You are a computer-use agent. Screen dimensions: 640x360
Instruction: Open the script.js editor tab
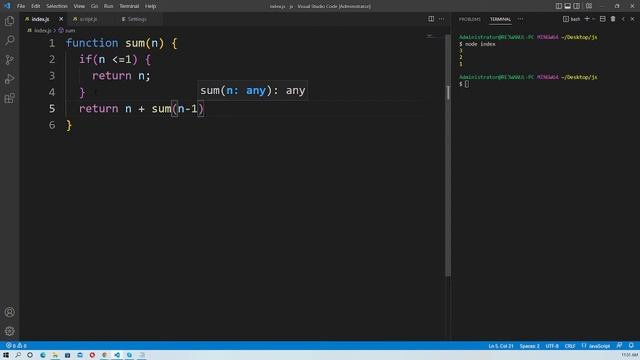tap(88, 19)
